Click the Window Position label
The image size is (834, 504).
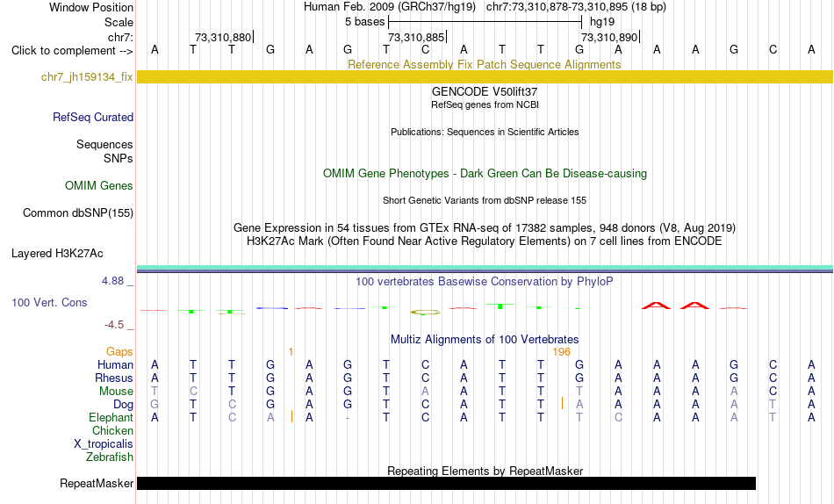pos(91,7)
